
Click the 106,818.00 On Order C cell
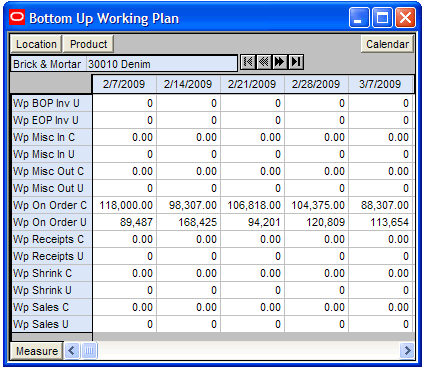tap(253, 205)
